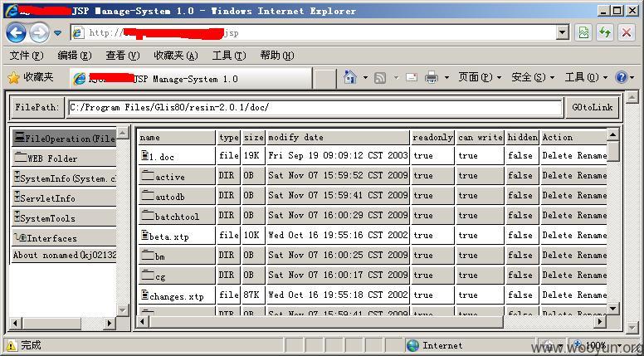
Task: Click the autodb folder icon
Action: [148, 195]
